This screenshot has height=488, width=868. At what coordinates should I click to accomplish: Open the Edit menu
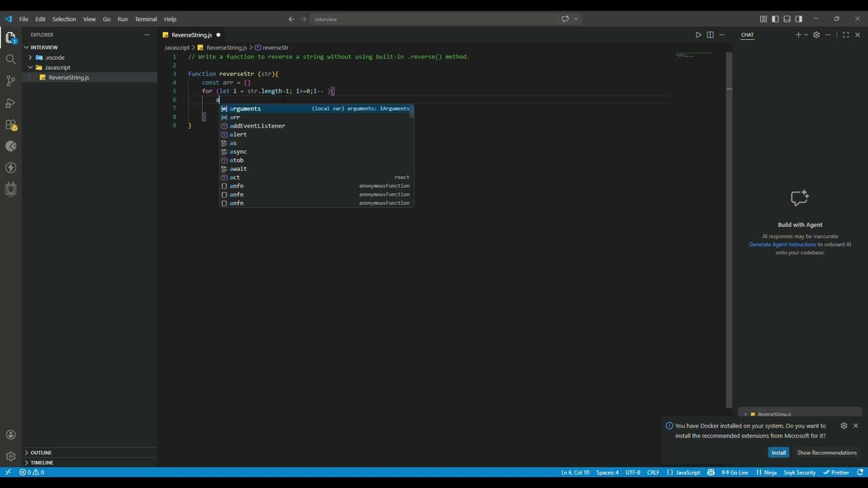[x=40, y=19]
